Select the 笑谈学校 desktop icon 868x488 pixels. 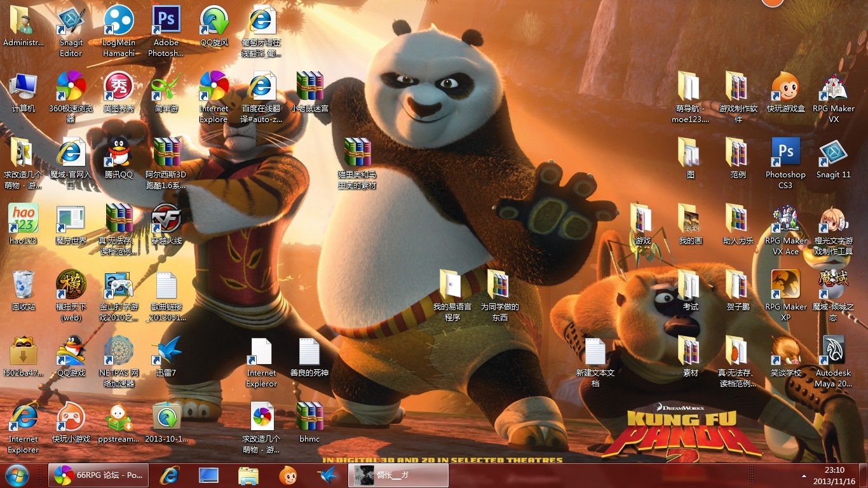786,357
